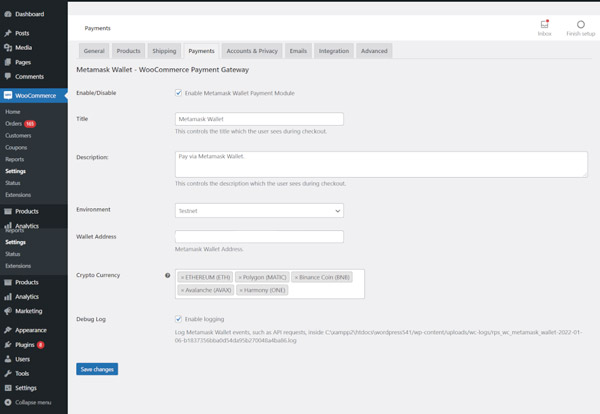Screen dimensions: 600x414
Task: Open the Orders submenu link
Action: click(13, 124)
